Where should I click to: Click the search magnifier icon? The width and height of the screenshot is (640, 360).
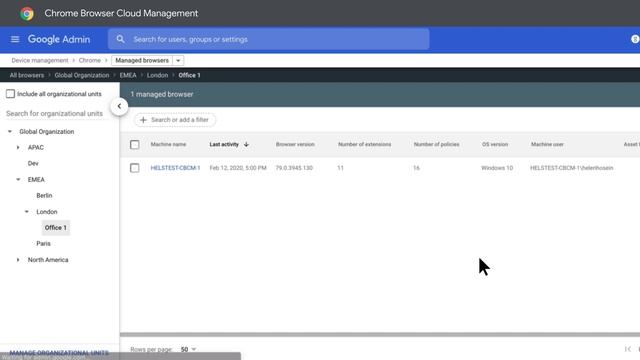(120, 39)
